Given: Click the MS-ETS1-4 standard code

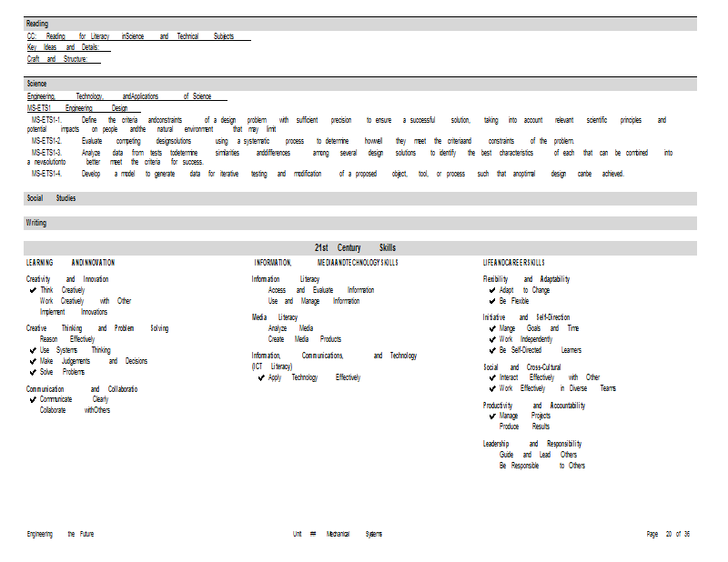Looking at the screenshot, I should pos(46,174).
